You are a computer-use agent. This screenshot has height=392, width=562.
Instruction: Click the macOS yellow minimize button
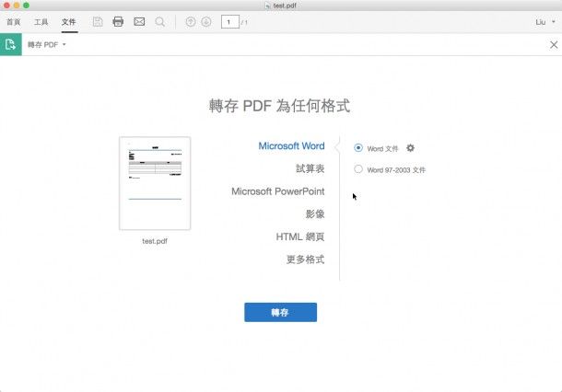[x=17, y=6]
